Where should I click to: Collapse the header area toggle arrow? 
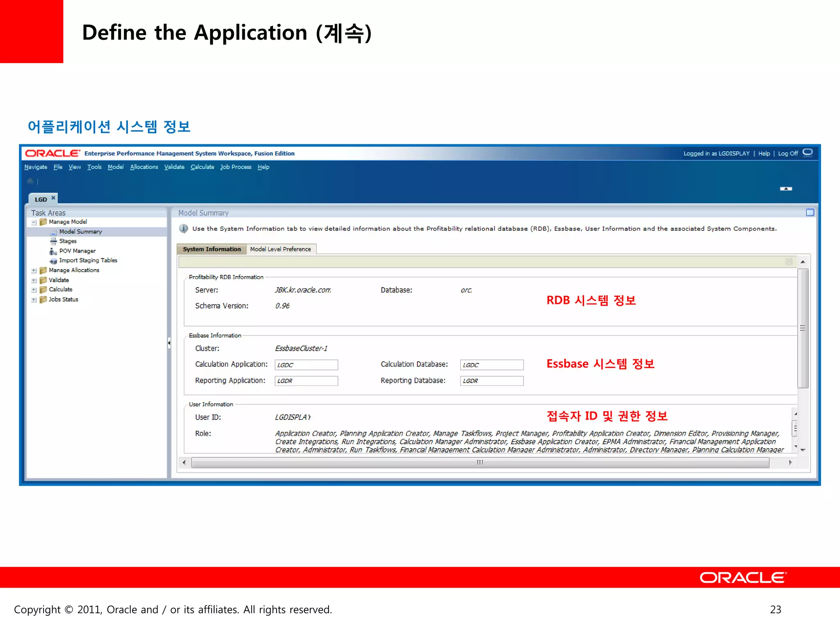pos(786,189)
